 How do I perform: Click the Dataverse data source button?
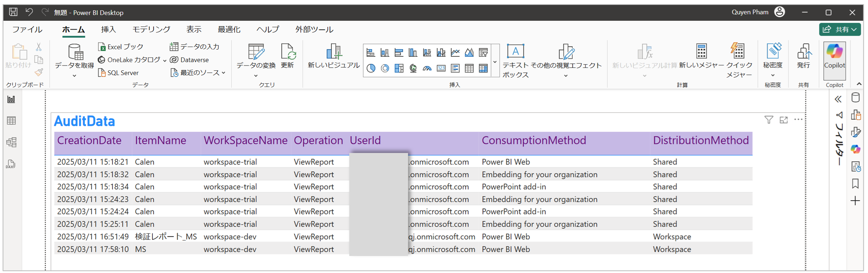[x=189, y=60]
